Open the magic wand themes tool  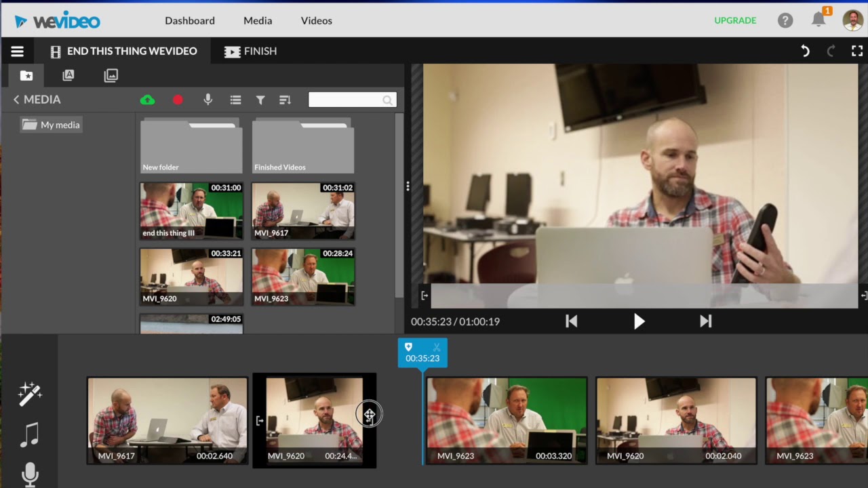point(30,394)
